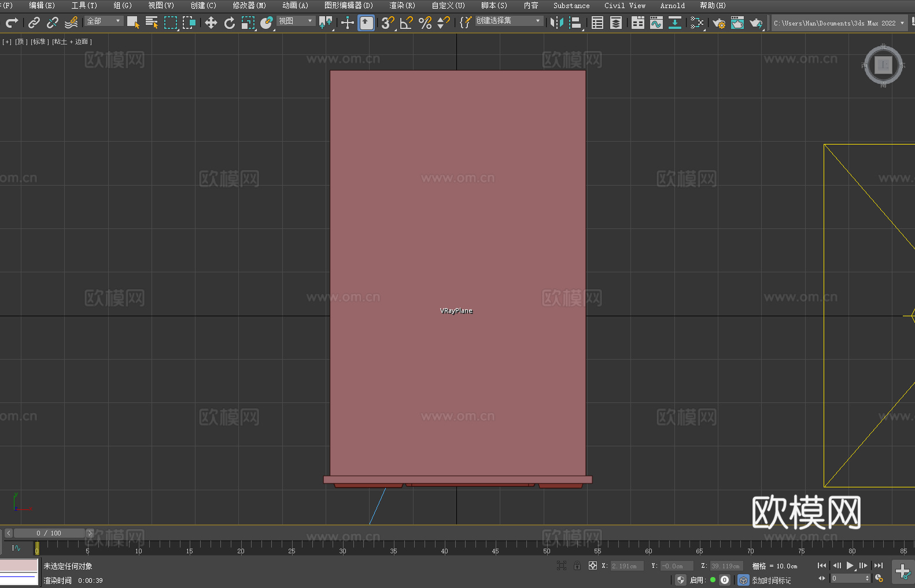Toggle the 3D Snaps button
The width and height of the screenshot is (915, 588).
pyautogui.click(x=388, y=23)
